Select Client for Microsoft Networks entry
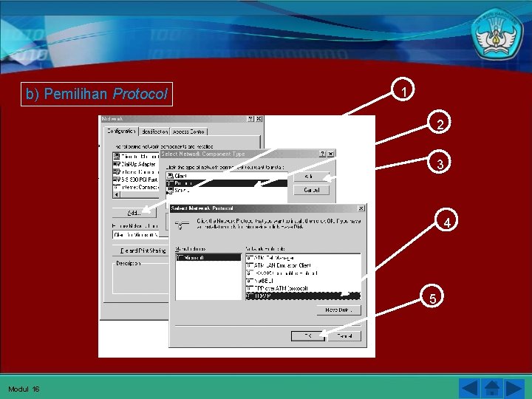Image resolution: width=532 pixels, height=399 pixels. coord(136,157)
